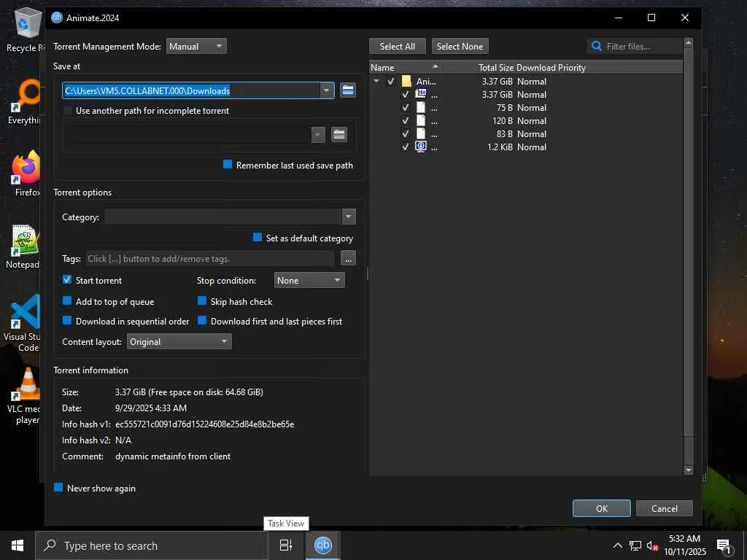Click the tags ellipsis button
Image resolution: width=747 pixels, height=560 pixels.
[348, 259]
